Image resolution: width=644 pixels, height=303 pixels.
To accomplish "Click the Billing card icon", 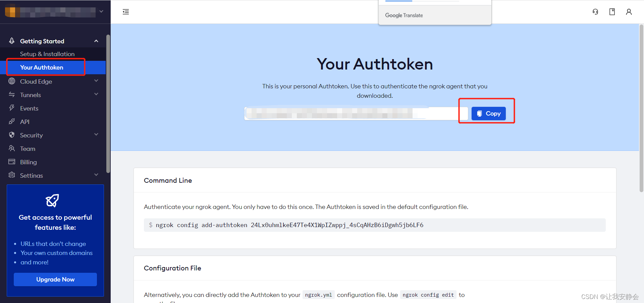I will click(12, 162).
